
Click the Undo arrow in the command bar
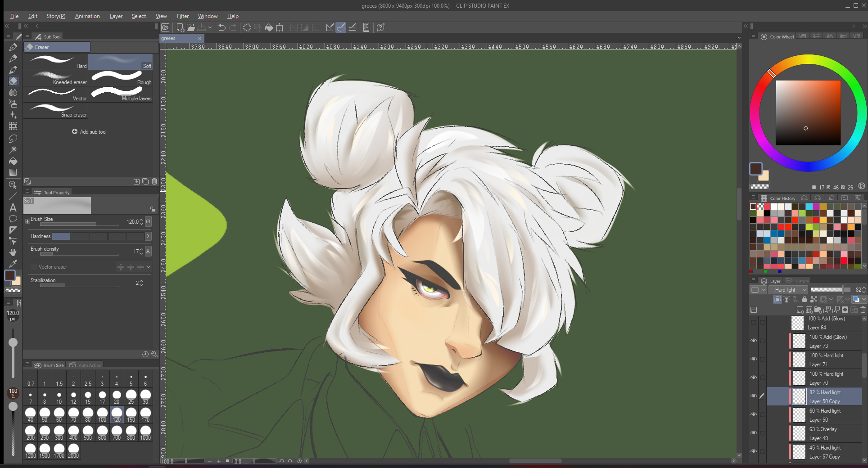222,27
